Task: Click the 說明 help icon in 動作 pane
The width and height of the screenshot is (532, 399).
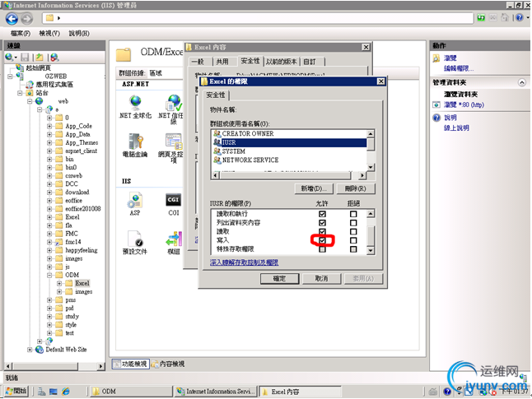Action: (x=436, y=118)
